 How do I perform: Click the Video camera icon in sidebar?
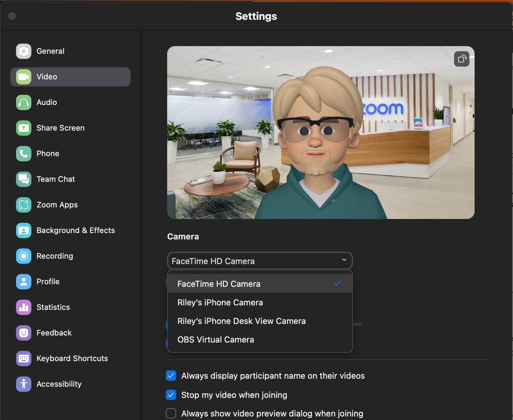[24, 77]
